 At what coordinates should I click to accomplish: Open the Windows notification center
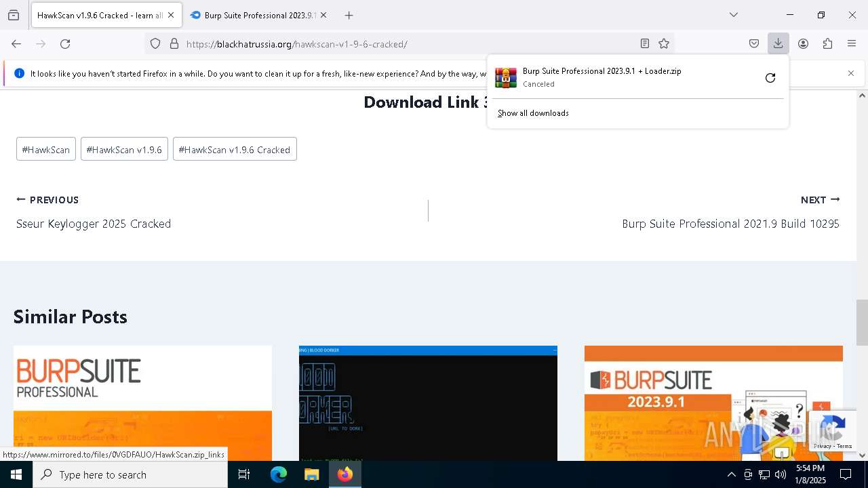point(846,474)
